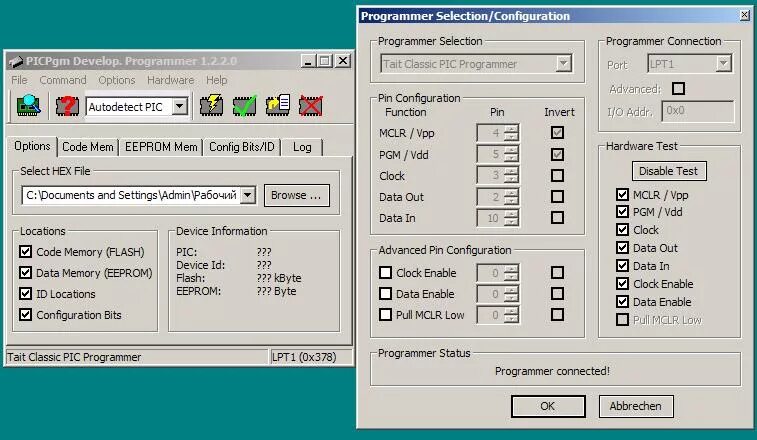Click the Programmer connected! status text
Image resolution: width=757 pixels, height=440 pixels.
(x=552, y=371)
